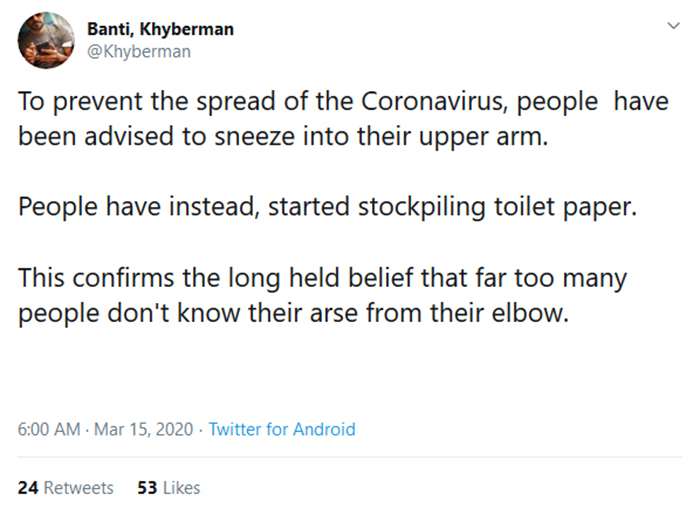Screen dimensions: 700x515
Task: Click the number 53 like count
Action: (146, 488)
